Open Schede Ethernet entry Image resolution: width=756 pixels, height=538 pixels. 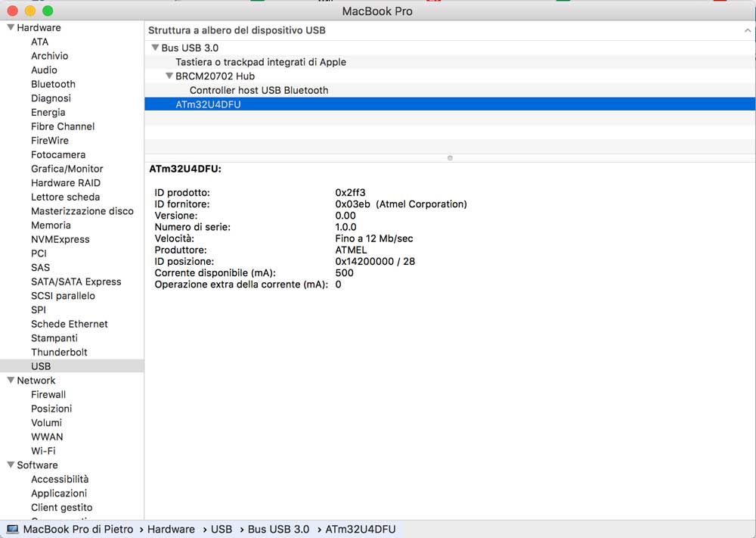(x=70, y=324)
